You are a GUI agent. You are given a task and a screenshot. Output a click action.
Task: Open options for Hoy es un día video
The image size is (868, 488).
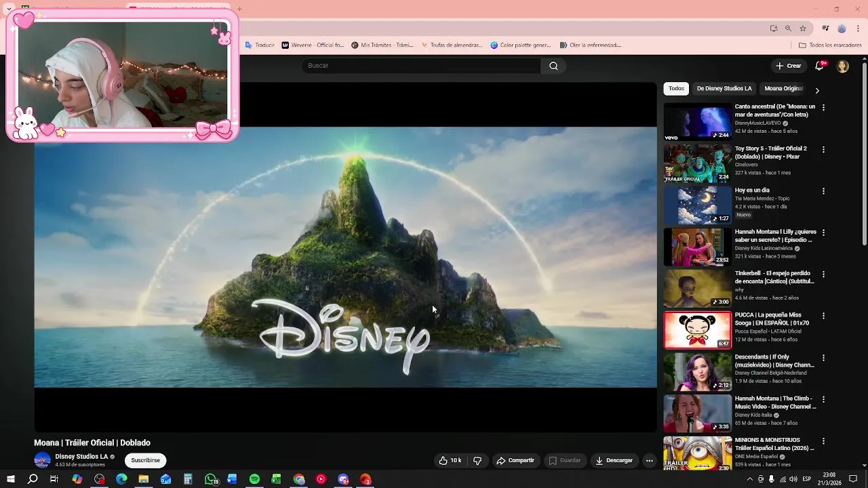[823, 191]
